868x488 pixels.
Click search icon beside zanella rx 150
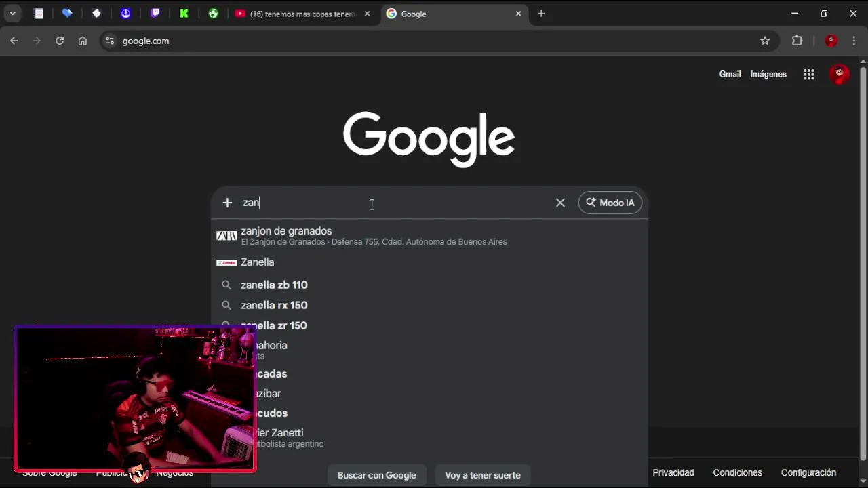226,305
